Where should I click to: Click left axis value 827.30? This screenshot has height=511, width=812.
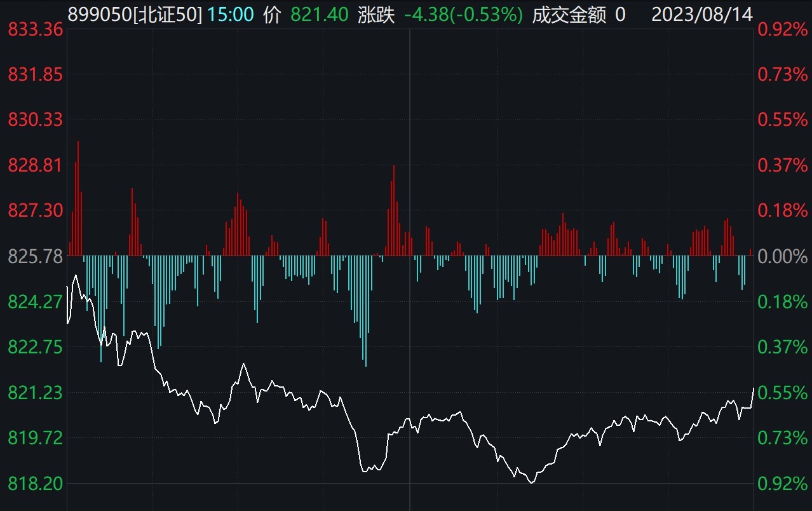[x=35, y=210]
